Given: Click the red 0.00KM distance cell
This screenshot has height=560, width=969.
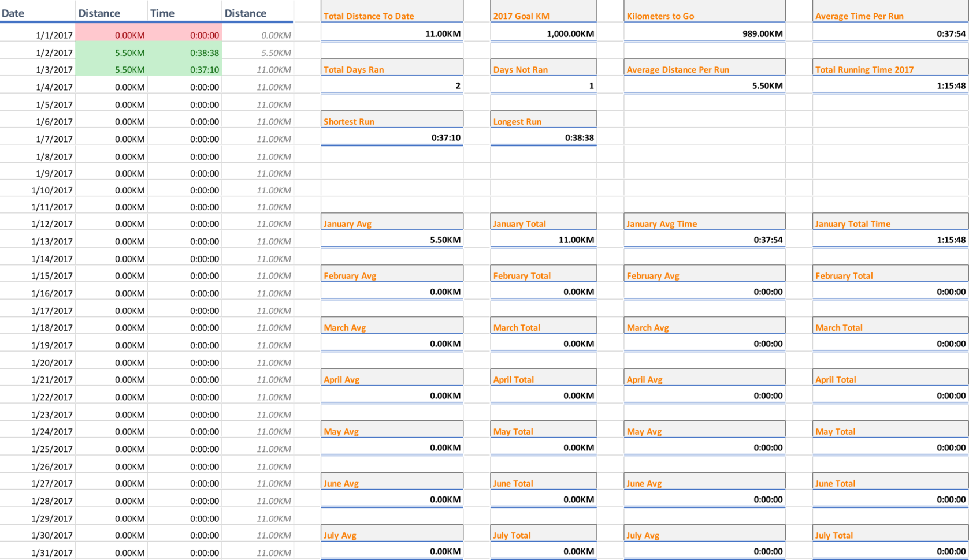Looking at the screenshot, I should pos(130,34).
